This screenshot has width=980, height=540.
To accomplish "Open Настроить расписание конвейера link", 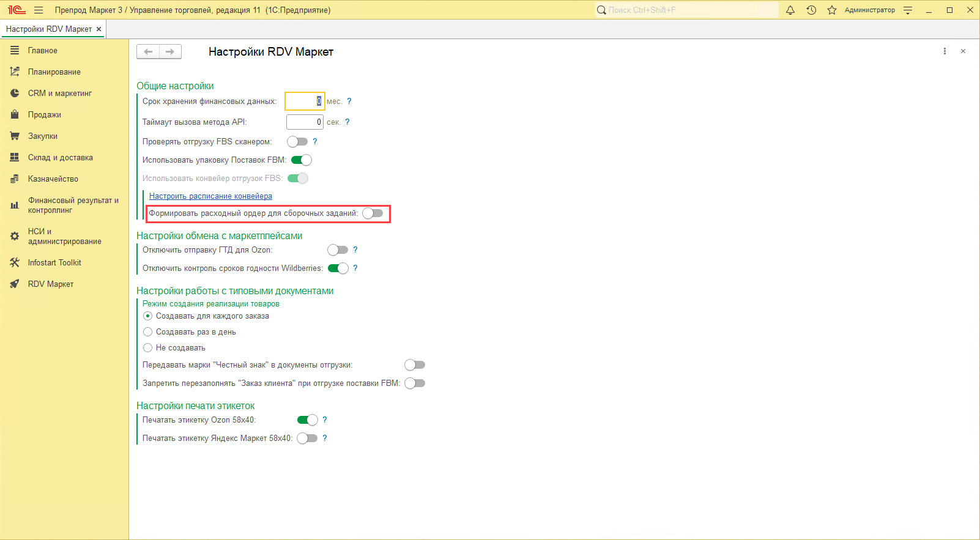I will click(x=210, y=196).
